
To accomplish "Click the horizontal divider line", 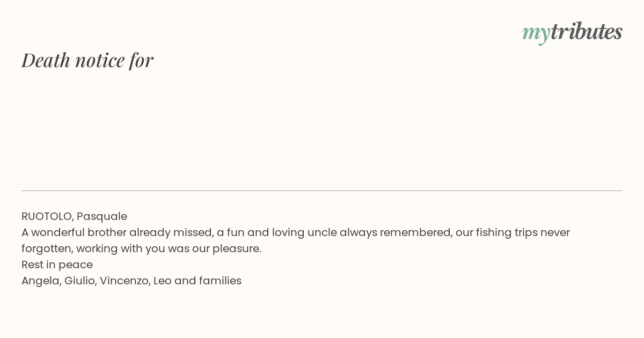I will 322,190.
